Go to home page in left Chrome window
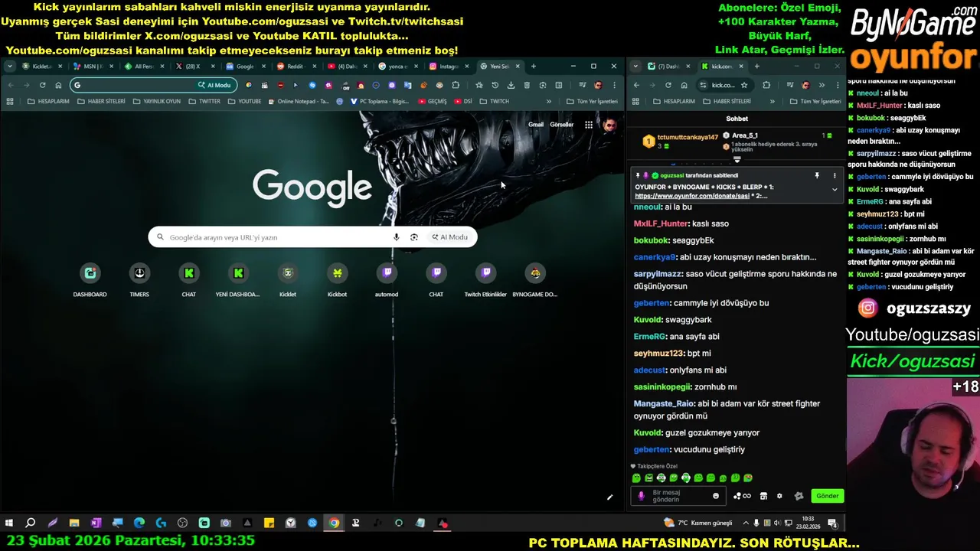Image resolution: width=980 pixels, height=551 pixels. tap(58, 85)
